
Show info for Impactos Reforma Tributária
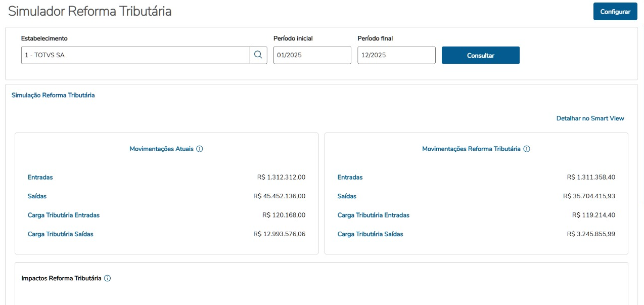107,278
